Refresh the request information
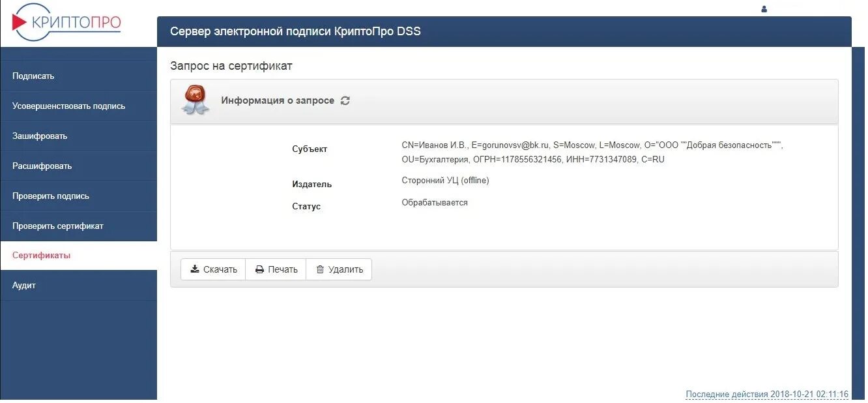 pyautogui.click(x=345, y=100)
